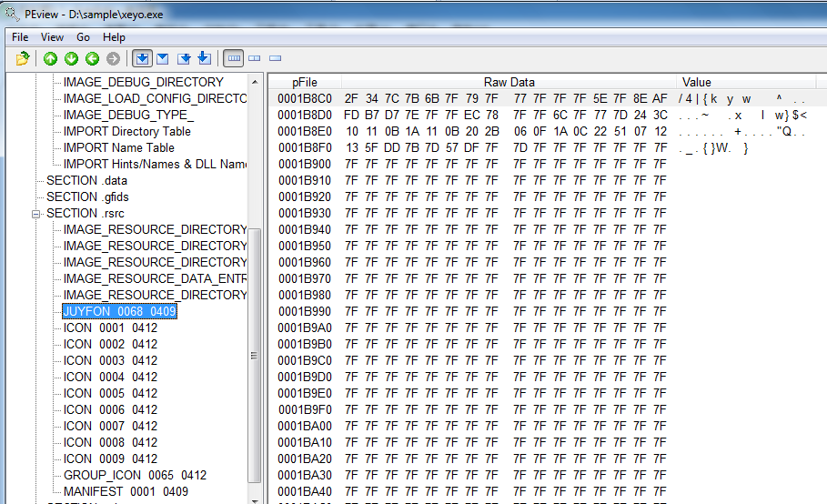Select GROUP_ICON 0065 0412 resource
The image size is (827, 504).
135,475
